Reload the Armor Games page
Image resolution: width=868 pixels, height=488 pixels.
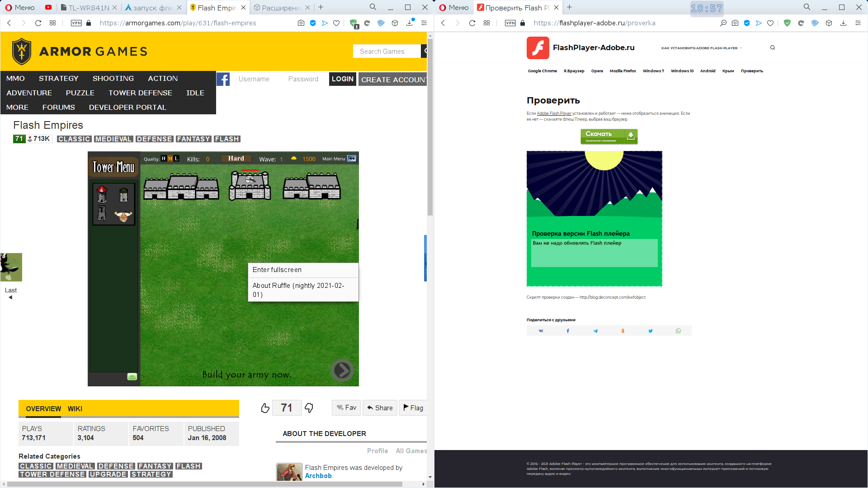click(38, 23)
